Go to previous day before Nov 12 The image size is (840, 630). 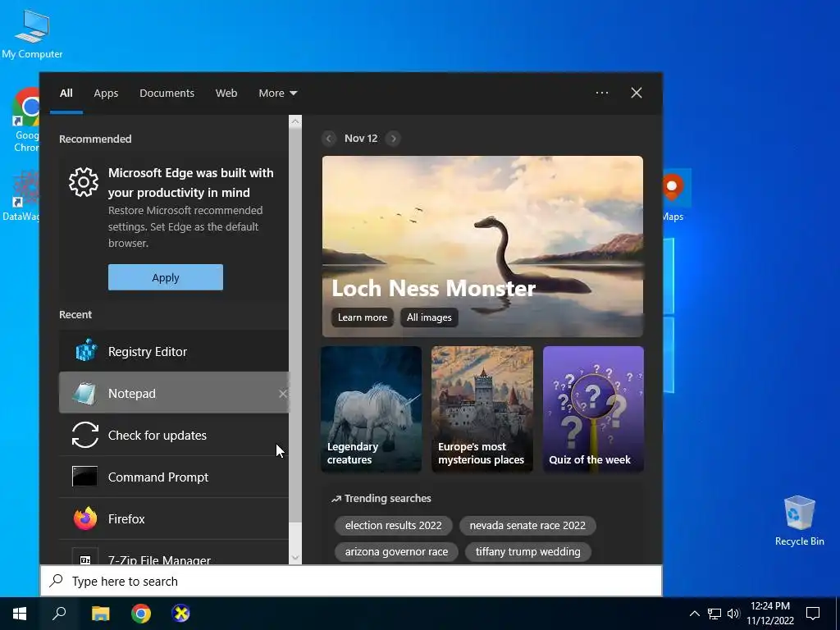(329, 139)
